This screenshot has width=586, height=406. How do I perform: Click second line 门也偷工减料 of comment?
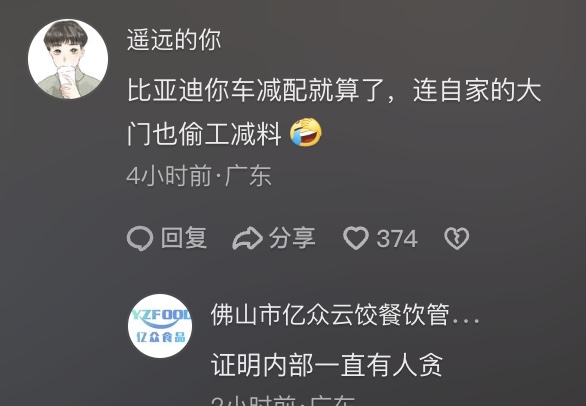[x=204, y=134]
